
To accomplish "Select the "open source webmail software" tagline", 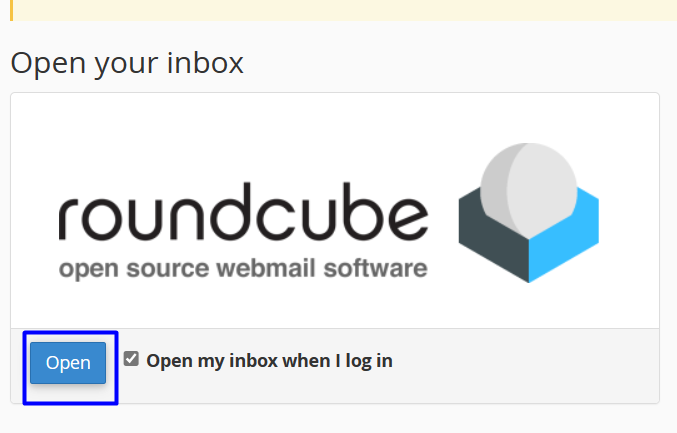I will pos(242,269).
